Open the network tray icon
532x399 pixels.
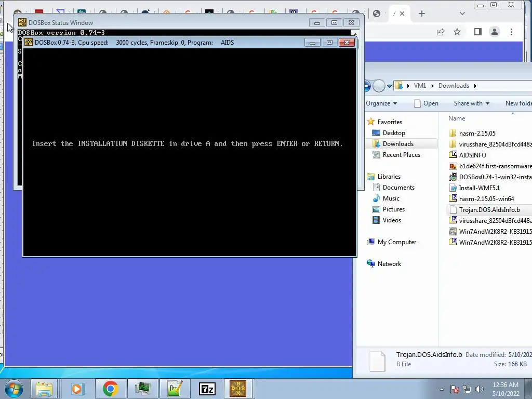467,389
